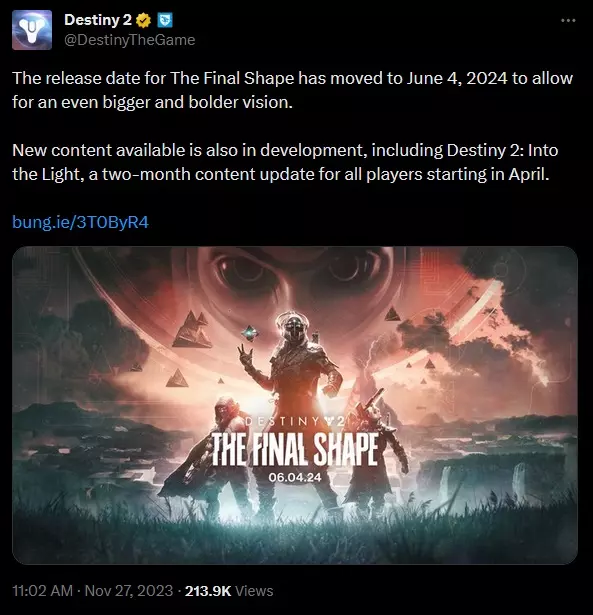The width and height of the screenshot is (593, 615).
Task: Click the floating Ghost beside the central Guardian
Action: pyautogui.click(x=250, y=333)
